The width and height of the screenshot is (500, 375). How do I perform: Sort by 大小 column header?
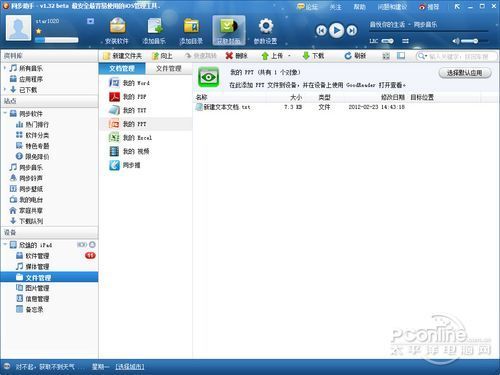[x=296, y=97]
